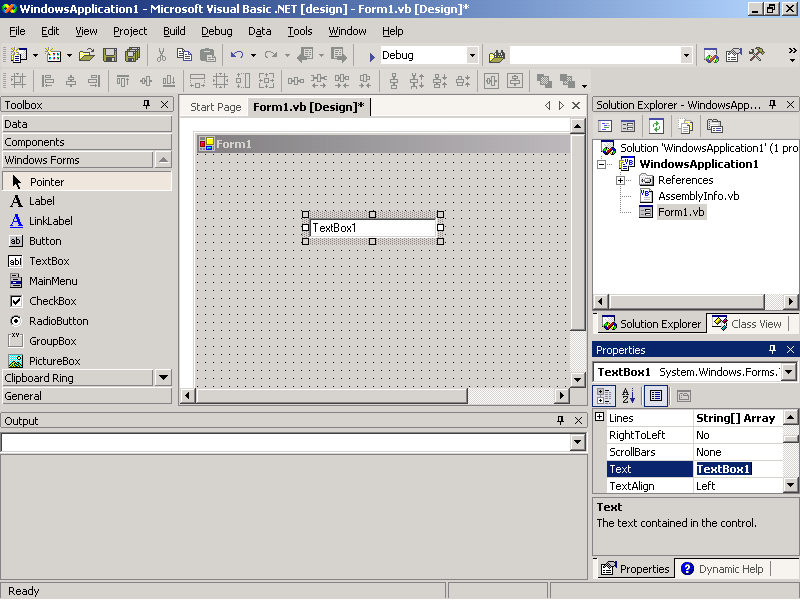Click the TextBox1 control on the form
The width and height of the screenshot is (800, 600).
click(x=372, y=228)
